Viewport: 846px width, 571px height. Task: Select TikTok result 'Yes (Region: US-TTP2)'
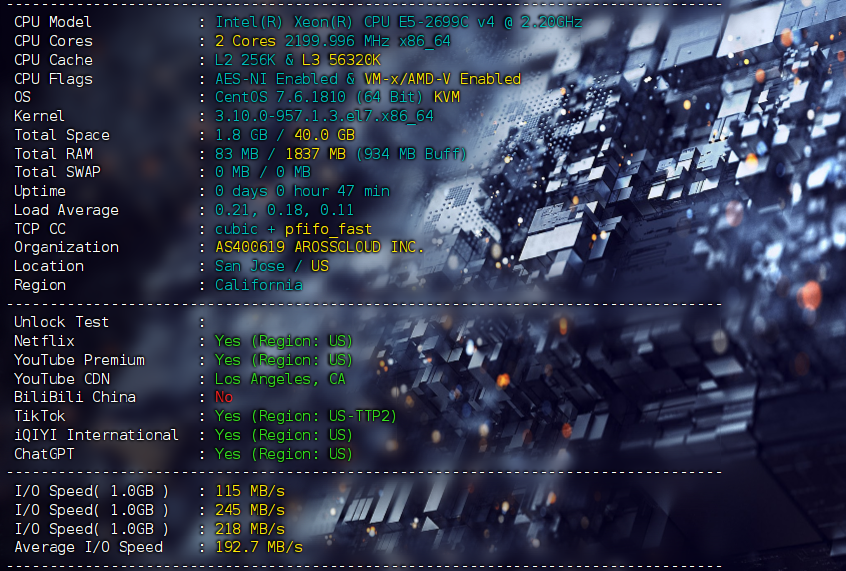306,416
